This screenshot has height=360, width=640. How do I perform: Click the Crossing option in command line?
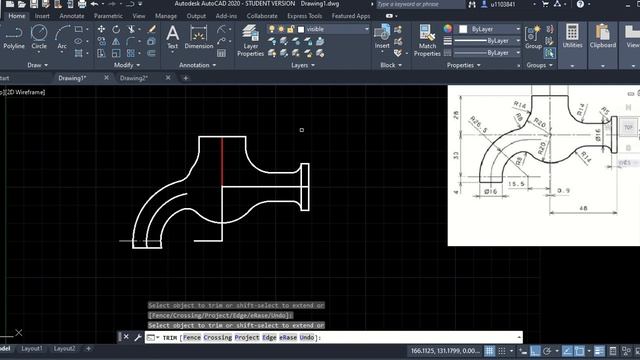[218, 338]
